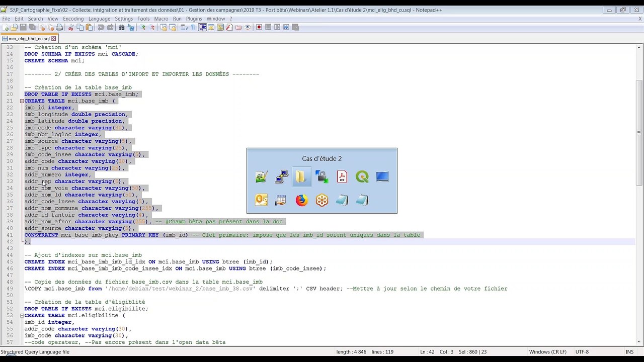Open the Plugins menu
The height and width of the screenshot is (362, 644).
194,19
